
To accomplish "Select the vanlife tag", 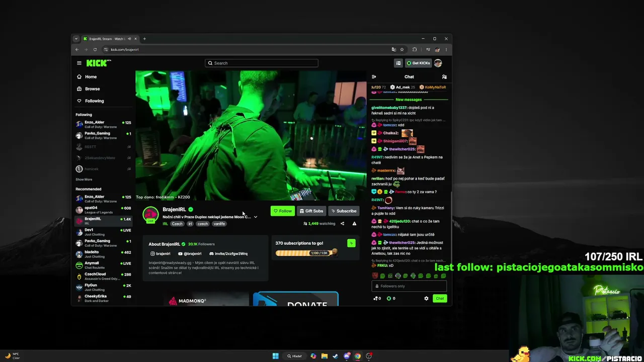I will [219, 224].
